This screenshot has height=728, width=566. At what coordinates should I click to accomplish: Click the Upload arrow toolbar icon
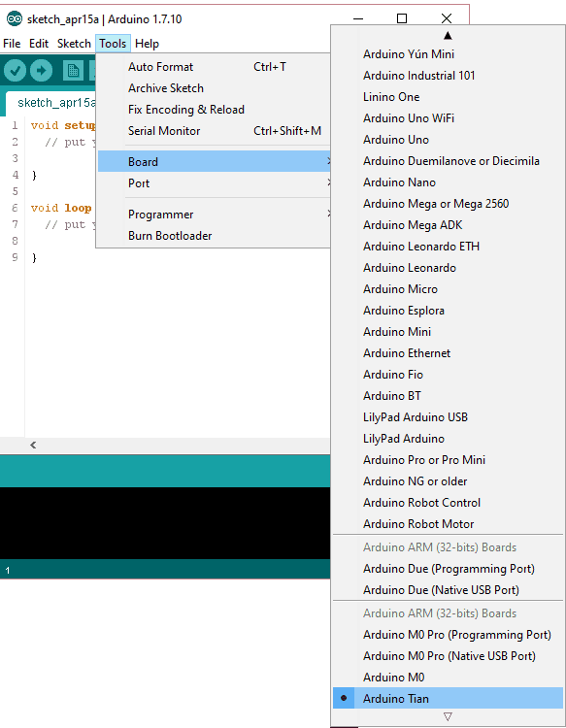pyautogui.click(x=42, y=71)
